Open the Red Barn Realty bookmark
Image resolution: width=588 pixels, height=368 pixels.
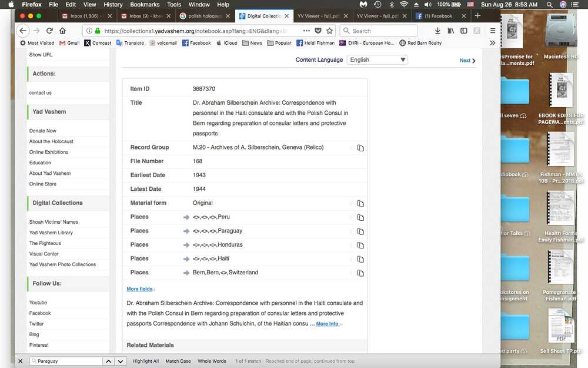pos(420,43)
